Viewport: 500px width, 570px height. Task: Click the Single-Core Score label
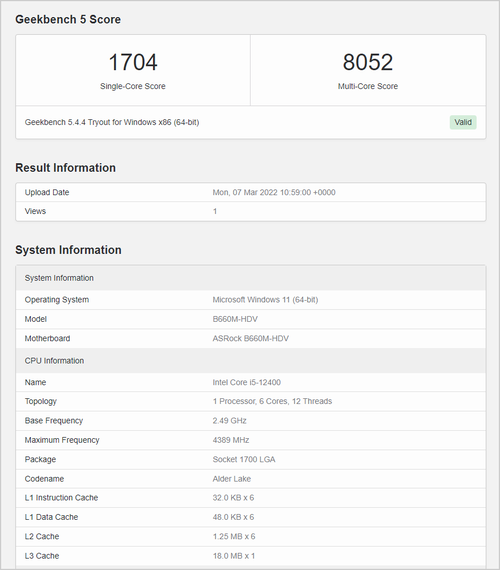click(133, 86)
